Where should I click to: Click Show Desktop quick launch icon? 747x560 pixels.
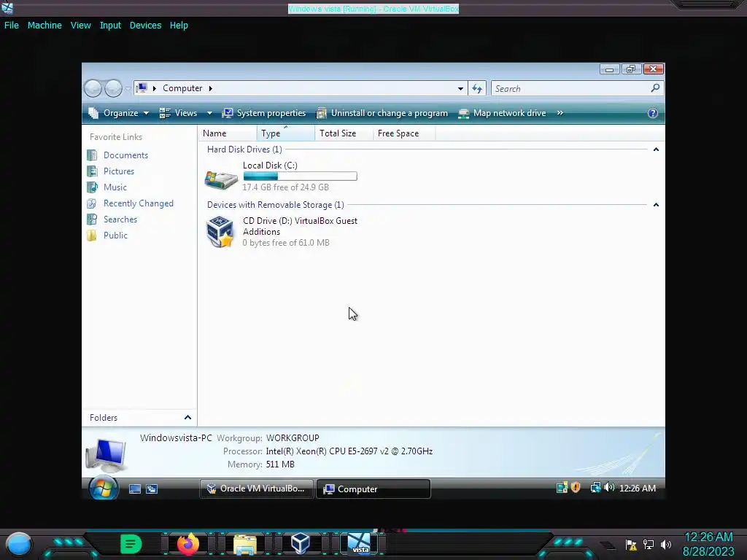point(135,489)
